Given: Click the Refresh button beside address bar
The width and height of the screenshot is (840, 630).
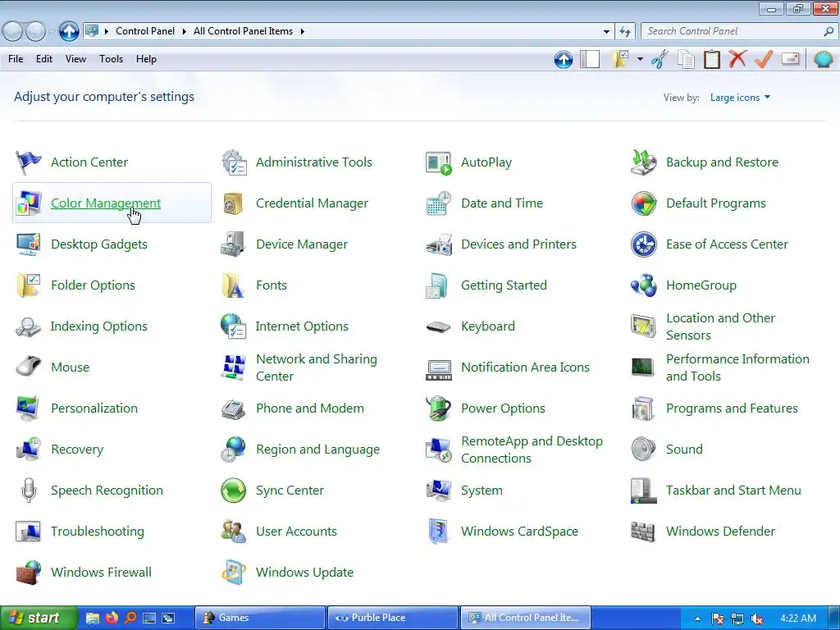Looking at the screenshot, I should point(625,32).
